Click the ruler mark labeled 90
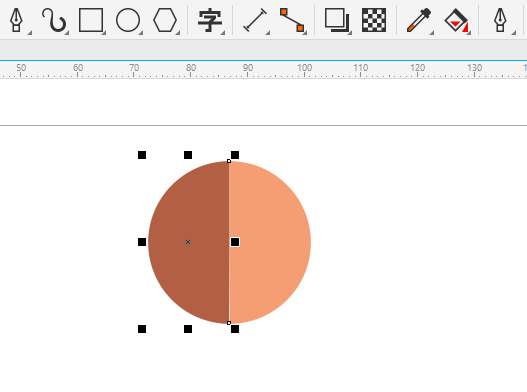Screen dimensions: 527x392 click(x=248, y=68)
